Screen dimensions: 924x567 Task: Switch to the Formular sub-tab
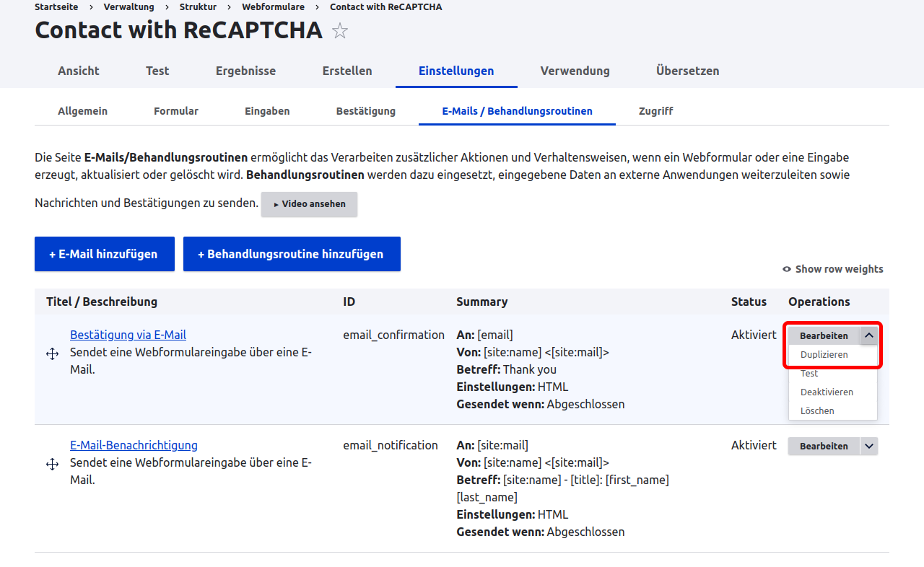coord(176,111)
